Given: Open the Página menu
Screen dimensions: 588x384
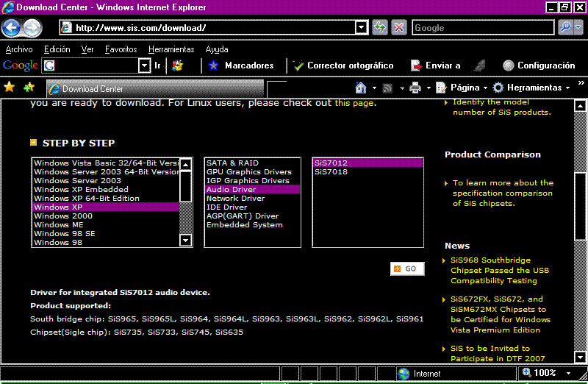Looking at the screenshot, I should pyautogui.click(x=462, y=88).
